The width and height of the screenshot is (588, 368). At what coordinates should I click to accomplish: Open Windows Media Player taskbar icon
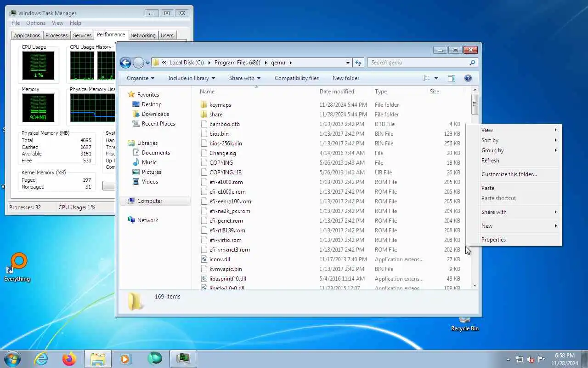(126, 358)
